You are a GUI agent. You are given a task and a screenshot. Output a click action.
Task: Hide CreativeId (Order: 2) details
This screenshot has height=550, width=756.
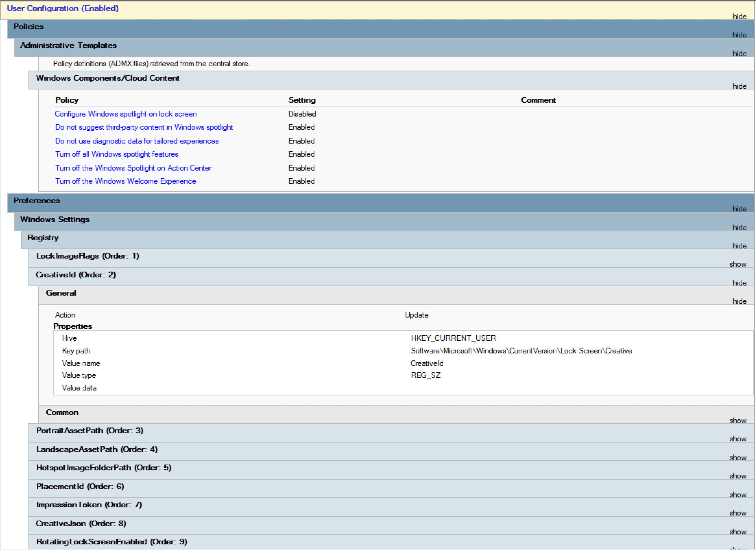tap(739, 283)
